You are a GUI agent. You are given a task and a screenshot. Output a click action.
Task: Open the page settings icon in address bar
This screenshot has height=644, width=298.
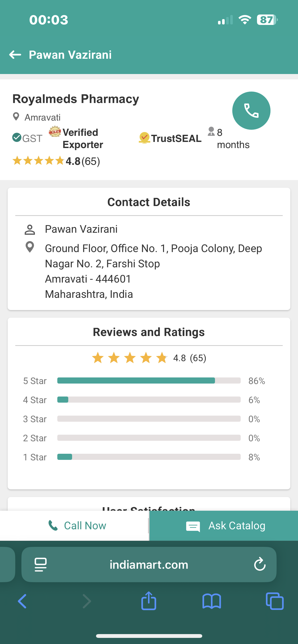click(40, 564)
